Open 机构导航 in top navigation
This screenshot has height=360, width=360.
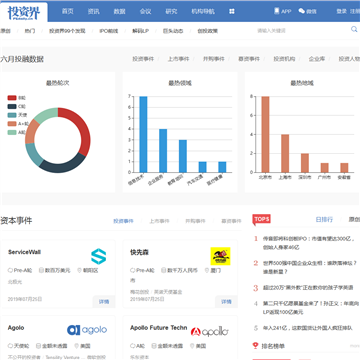point(203,11)
